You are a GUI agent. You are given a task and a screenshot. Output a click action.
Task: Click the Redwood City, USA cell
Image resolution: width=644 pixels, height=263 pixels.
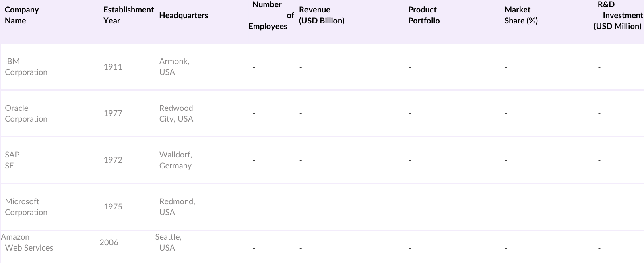176,114
